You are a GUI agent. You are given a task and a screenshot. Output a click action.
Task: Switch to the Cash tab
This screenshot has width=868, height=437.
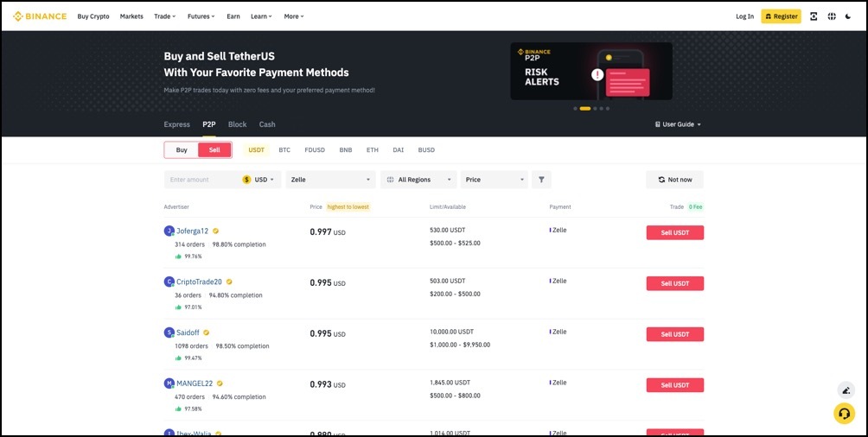(x=267, y=124)
